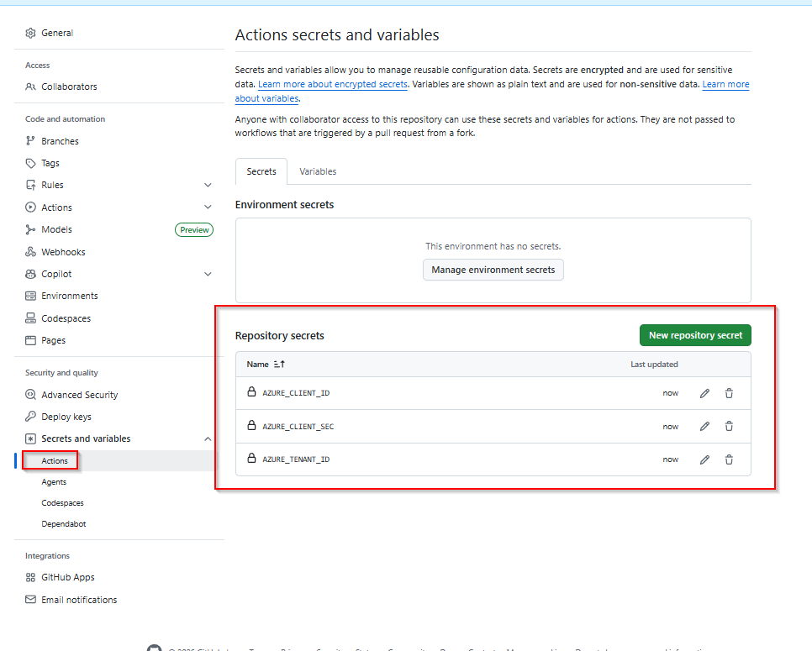Delete the AZURE_TENANT_ID secret trash icon
812x651 pixels.
pos(729,459)
